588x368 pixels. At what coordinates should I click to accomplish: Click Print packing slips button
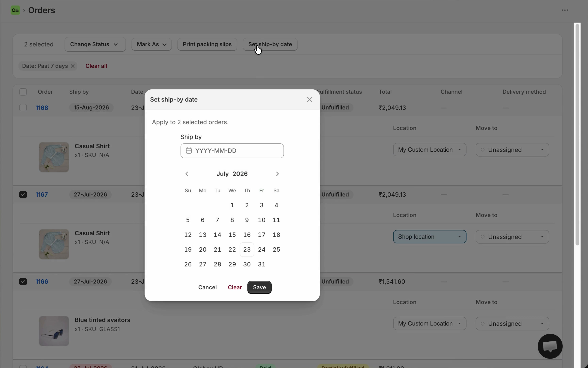click(x=207, y=44)
